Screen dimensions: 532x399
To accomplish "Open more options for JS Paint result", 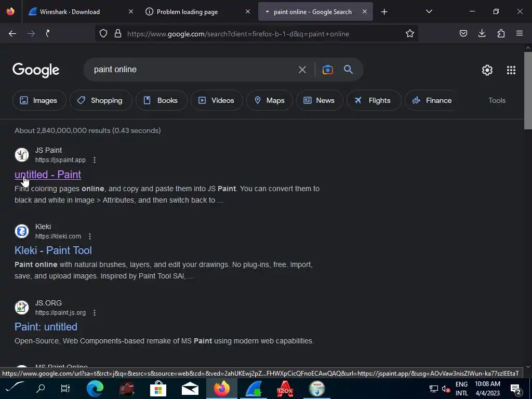I will click(95, 160).
